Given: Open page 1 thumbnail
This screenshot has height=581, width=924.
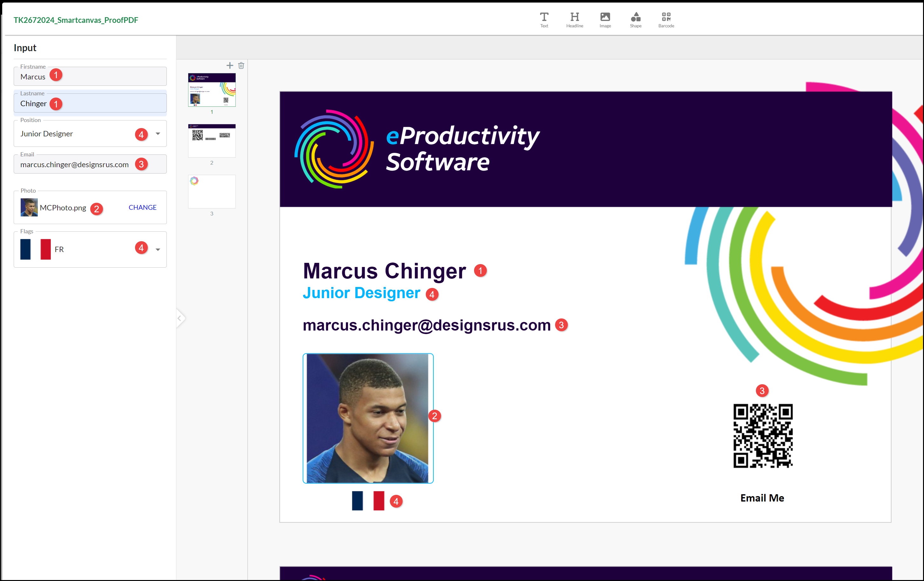Looking at the screenshot, I should (211, 90).
